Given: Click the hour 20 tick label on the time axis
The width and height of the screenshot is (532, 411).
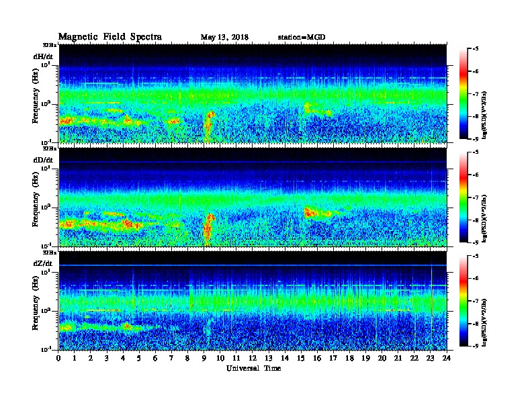Looking at the screenshot, I should click(382, 358).
